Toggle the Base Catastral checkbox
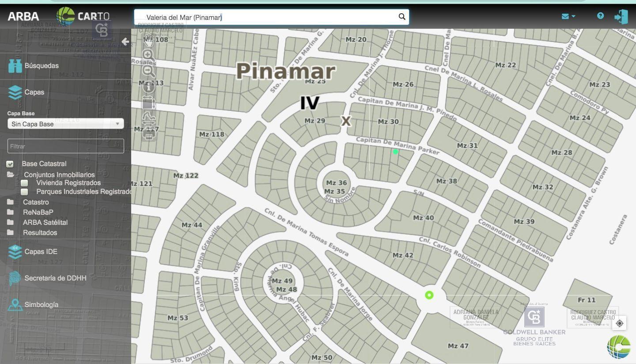Viewport: 636px width, 364px height. pyautogui.click(x=10, y=164)
